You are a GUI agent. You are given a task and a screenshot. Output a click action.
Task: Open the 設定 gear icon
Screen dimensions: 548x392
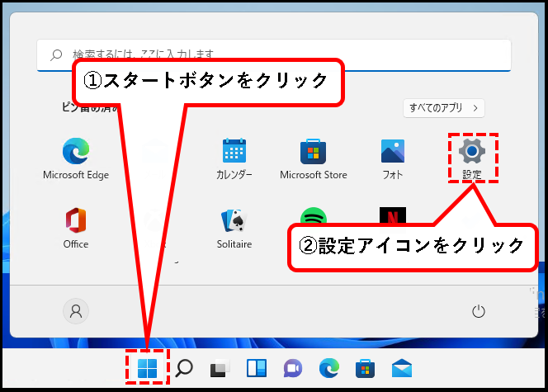[x=472, y=151]
